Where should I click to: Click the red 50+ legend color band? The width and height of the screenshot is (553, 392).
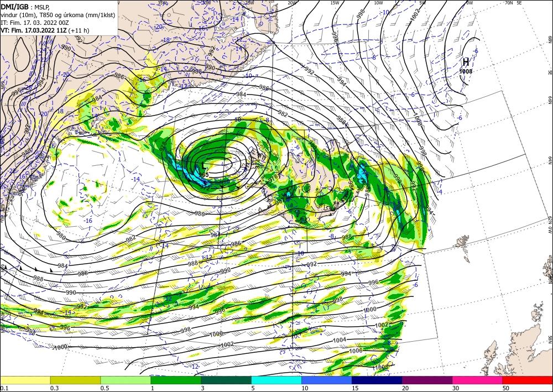click(x=528, y=380)
